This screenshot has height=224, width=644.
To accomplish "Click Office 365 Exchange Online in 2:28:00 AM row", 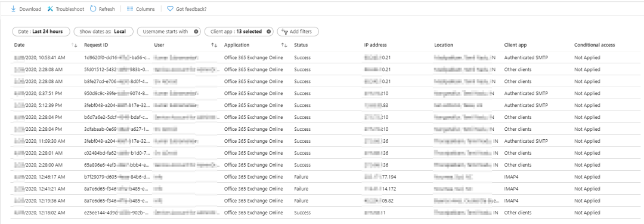I will coord(253,165).
